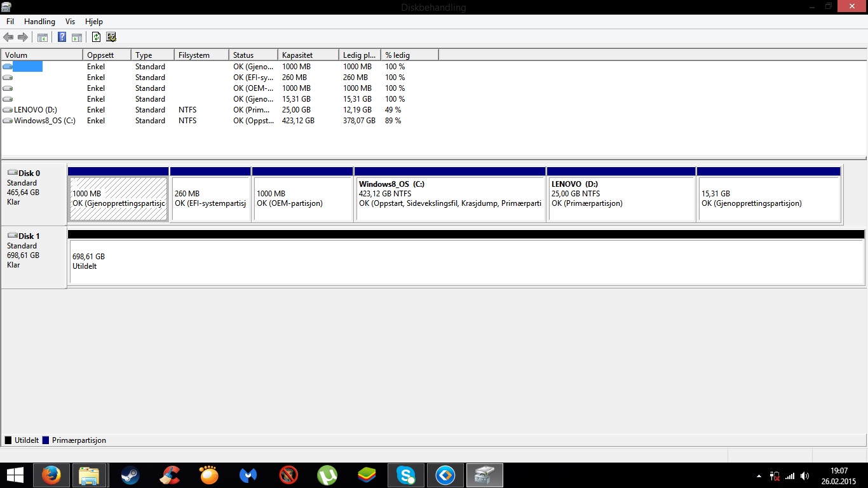
Task: Show hidden tray icons with the small arrow
Action: tap(759, 475)
